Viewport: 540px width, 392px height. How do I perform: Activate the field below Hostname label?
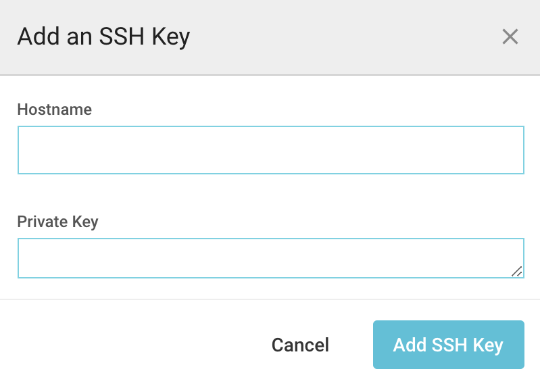click(270, 150)
